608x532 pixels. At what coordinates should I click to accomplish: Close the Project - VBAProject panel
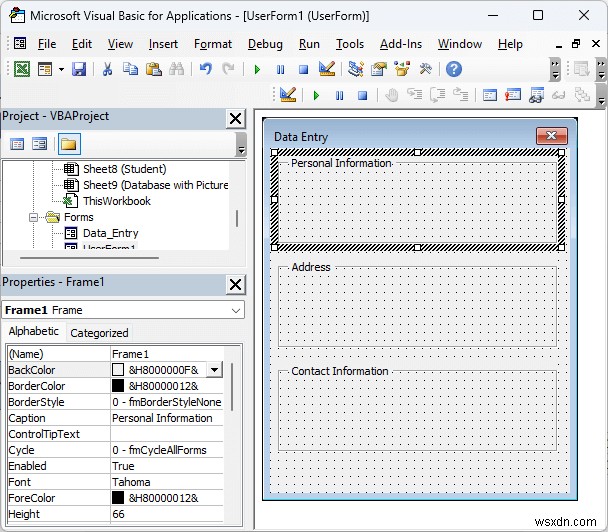tap(235, 119)
